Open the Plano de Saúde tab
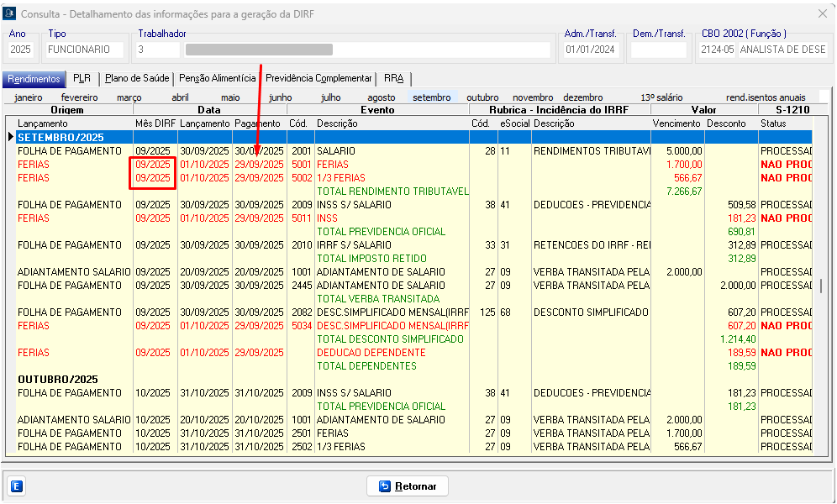Image resolution: width=837 pixels, height=504 pixels. [138, 79]
